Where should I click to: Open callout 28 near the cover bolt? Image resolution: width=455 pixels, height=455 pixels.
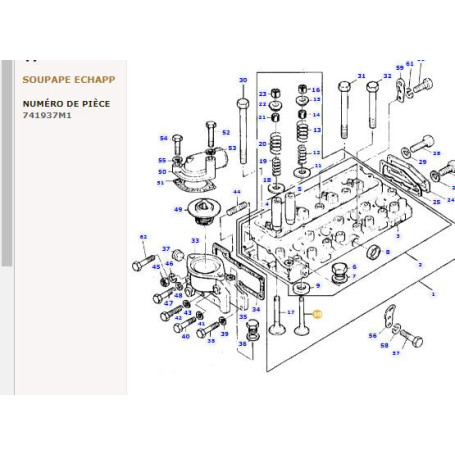tap(436, 153)
